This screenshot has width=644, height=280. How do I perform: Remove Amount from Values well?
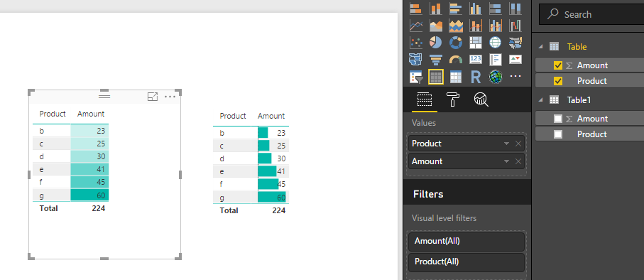[518, 161]
